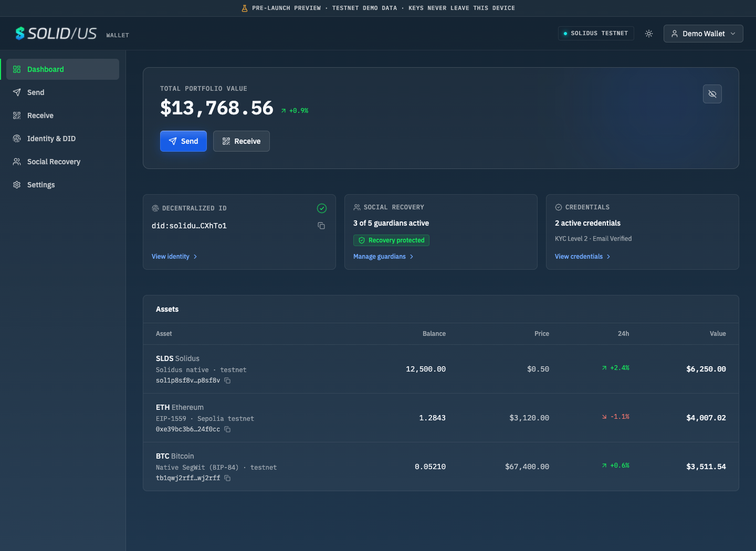Click the QR icon beside Receive in sidebar
756x551 pixels.
coord(17,115)
